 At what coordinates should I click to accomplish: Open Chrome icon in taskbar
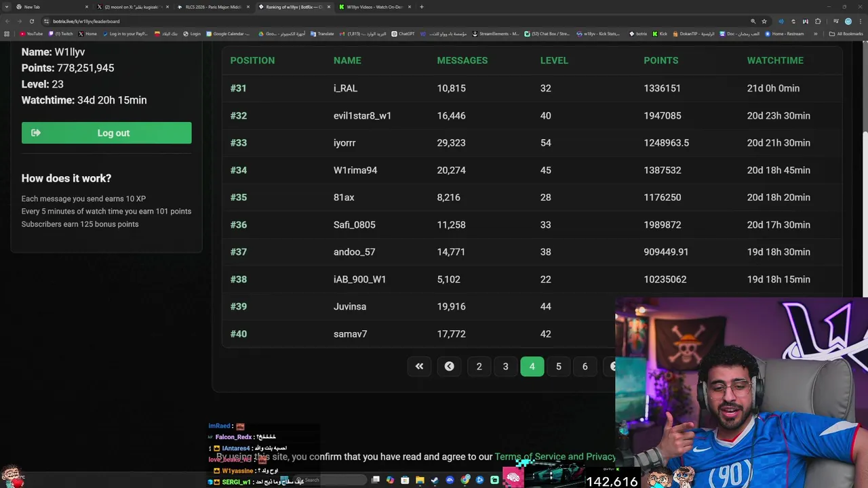click(465, 480)
